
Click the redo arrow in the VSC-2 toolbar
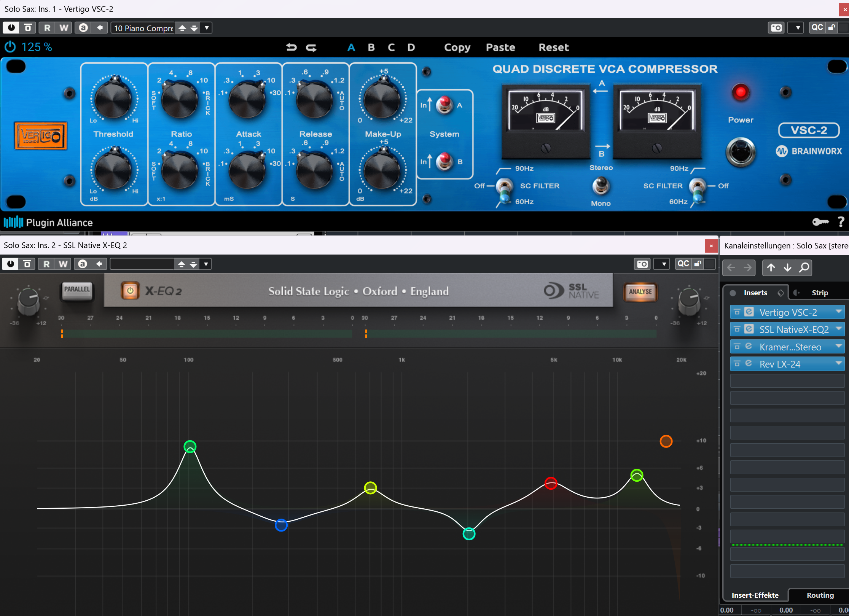click(311, 47)
